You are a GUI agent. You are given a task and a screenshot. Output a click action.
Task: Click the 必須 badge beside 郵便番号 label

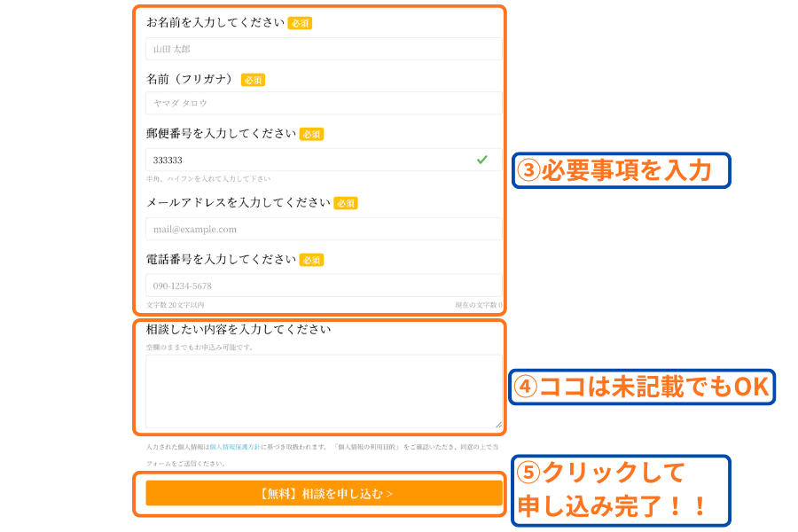311,134
